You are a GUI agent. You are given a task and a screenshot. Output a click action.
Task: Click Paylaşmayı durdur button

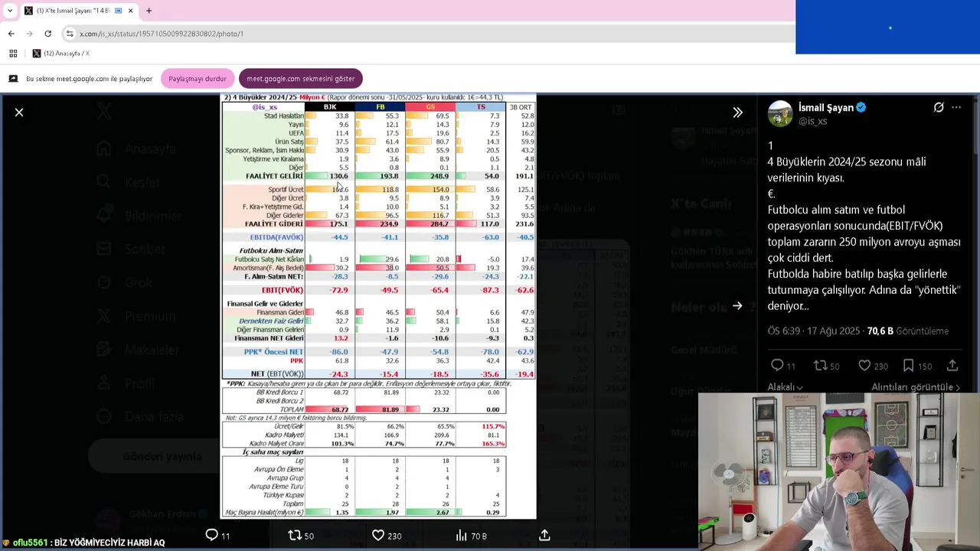click(198, 79)
